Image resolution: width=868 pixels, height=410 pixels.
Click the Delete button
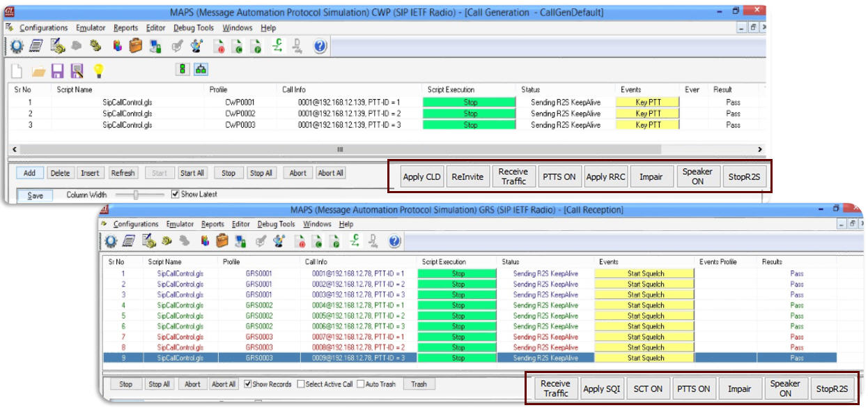pyautogui.click(x=60, y=173)
